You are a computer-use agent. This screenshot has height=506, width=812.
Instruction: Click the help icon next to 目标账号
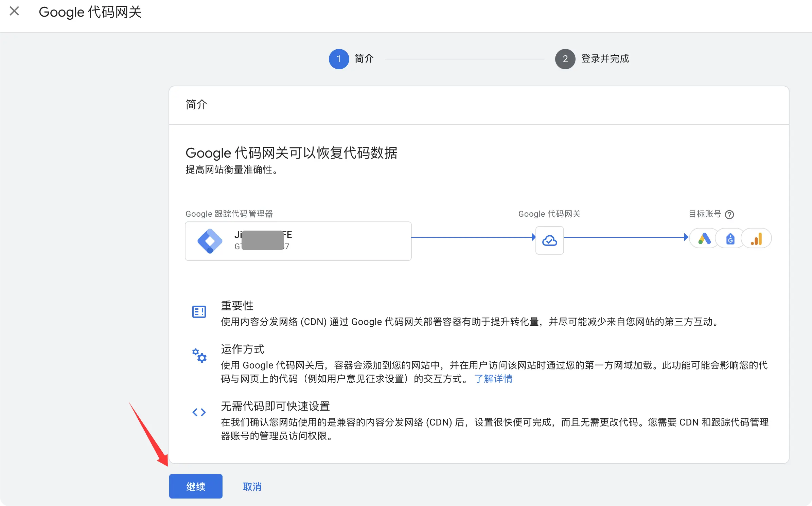729,215
